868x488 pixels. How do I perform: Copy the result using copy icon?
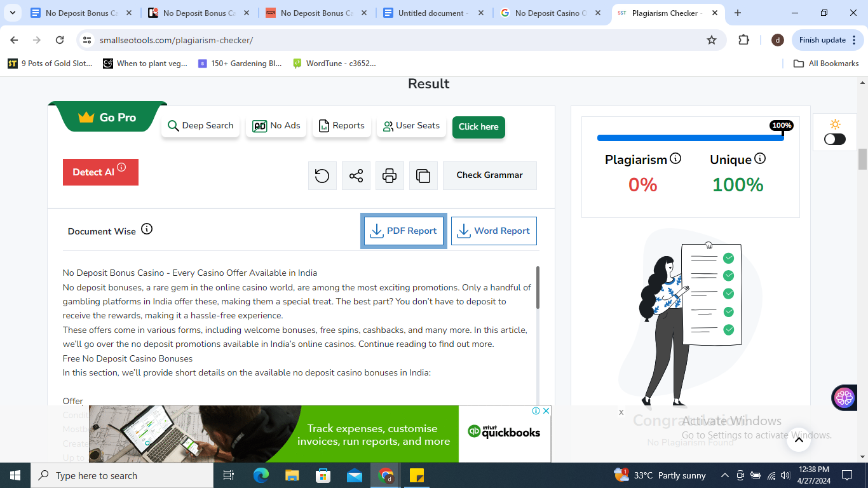tap(423, 175)
